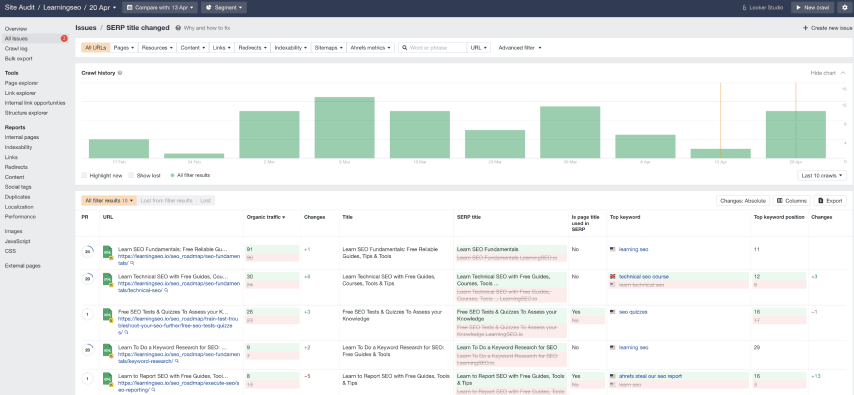Click the info icon beside Crawl history

click(x=120, y=72)
